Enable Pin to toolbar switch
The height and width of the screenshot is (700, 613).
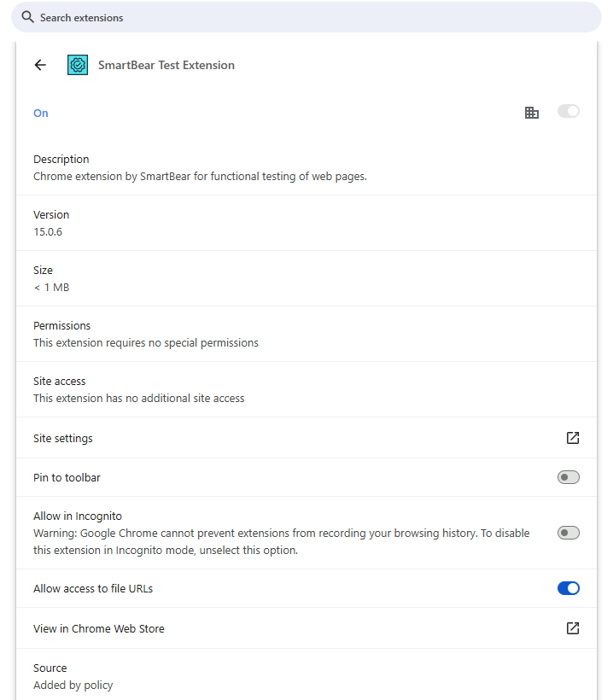click(x=568, y=477)
